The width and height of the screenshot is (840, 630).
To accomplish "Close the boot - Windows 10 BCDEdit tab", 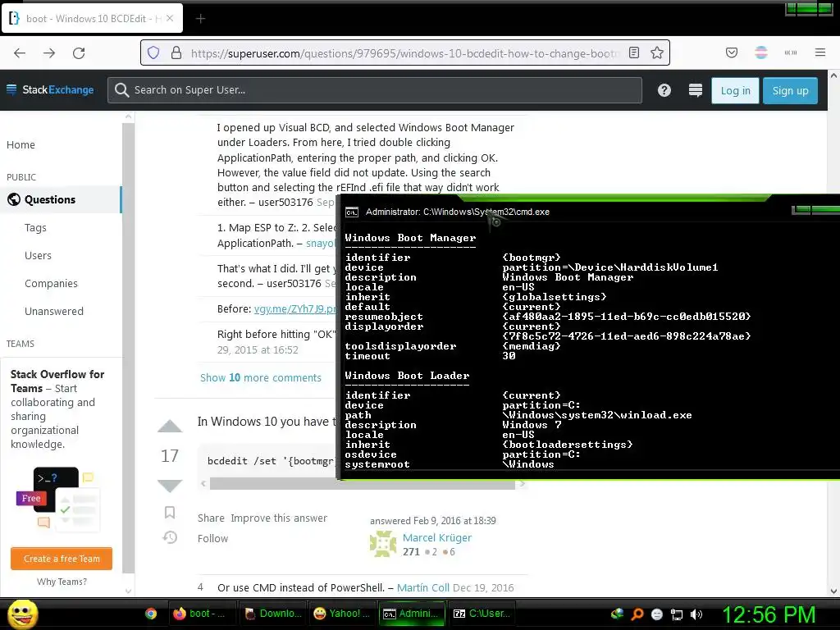I will (x=170, y=18).
